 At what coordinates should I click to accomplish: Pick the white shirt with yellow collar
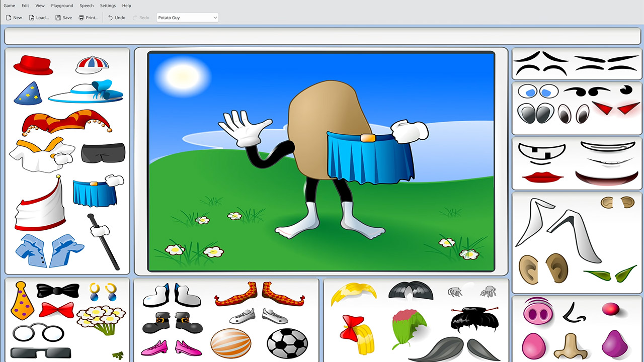42,155
